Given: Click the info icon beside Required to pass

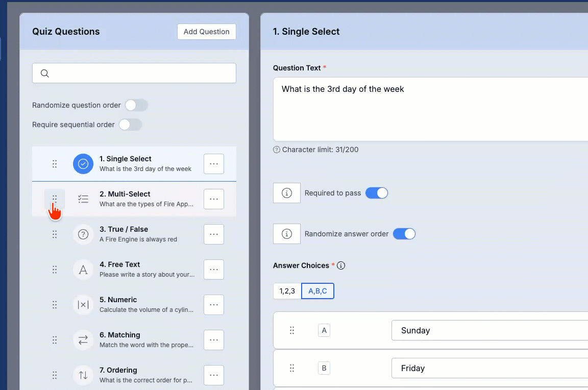Looking at the screenshot, I should [x=287, y=193].
